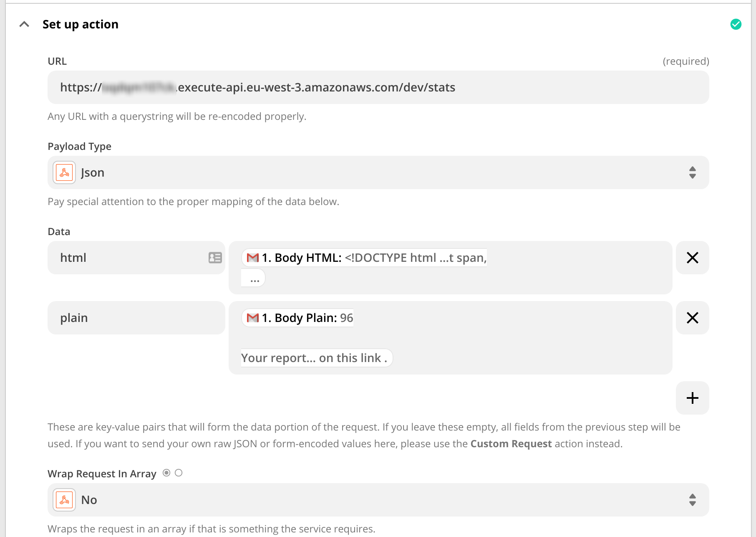Remove the html data row
This screenshot has width=756, height=537.
(692, 258)
